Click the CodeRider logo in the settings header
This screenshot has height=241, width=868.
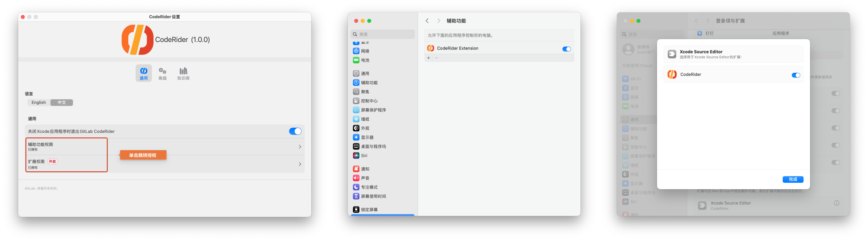tap(137, 39)
